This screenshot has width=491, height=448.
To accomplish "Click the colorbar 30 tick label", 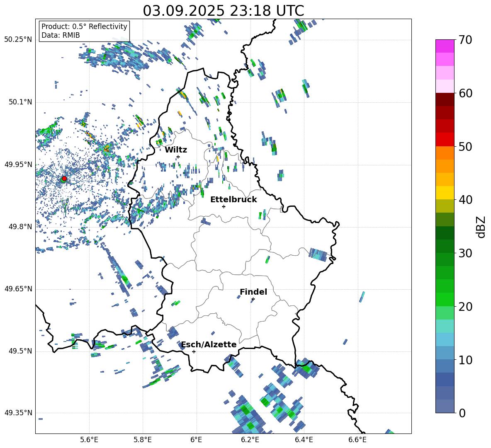I will click(465, 253).
